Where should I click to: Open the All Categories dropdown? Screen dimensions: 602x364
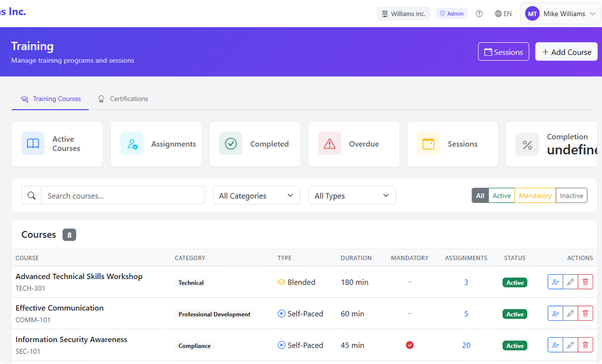(256, 195)
